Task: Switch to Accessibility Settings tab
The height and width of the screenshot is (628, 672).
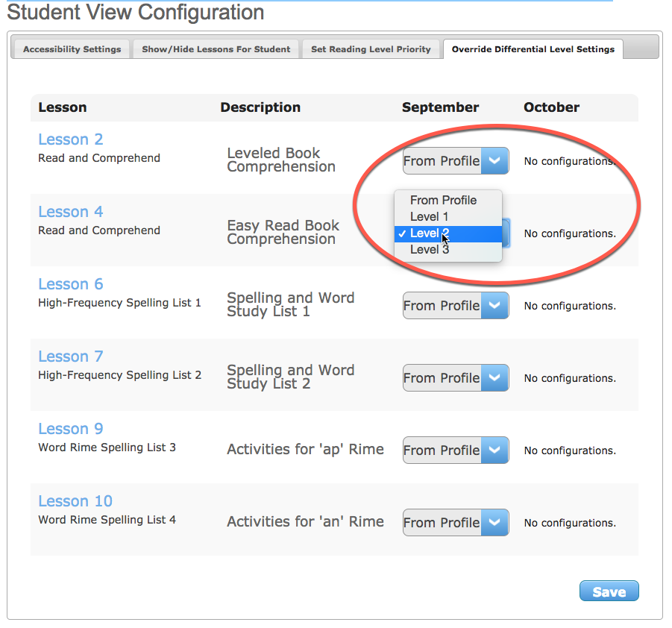Action: tap(72, 49)
